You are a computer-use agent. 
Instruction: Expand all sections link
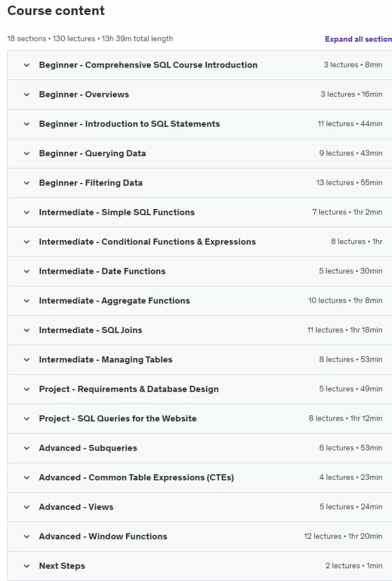click(x=358, y=39)
